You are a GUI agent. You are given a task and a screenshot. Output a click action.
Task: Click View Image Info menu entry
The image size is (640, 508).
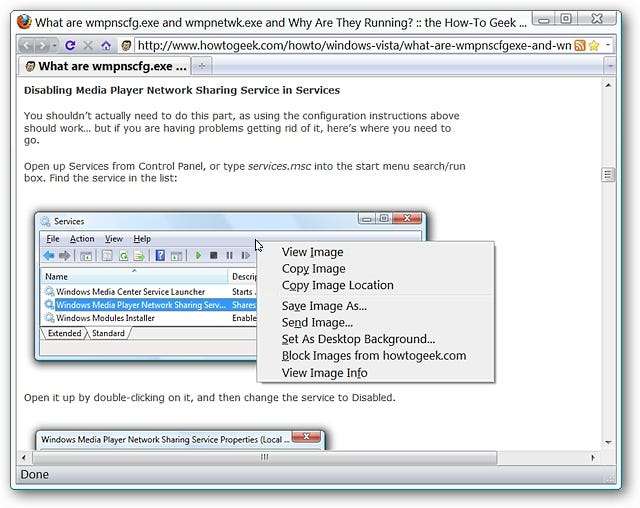click(x=324, y=373)
